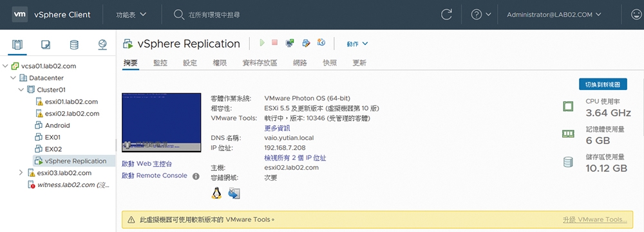The image size is (644, 232).
Task: Select the Android VM in the tree
Action: tap(57, 125)
